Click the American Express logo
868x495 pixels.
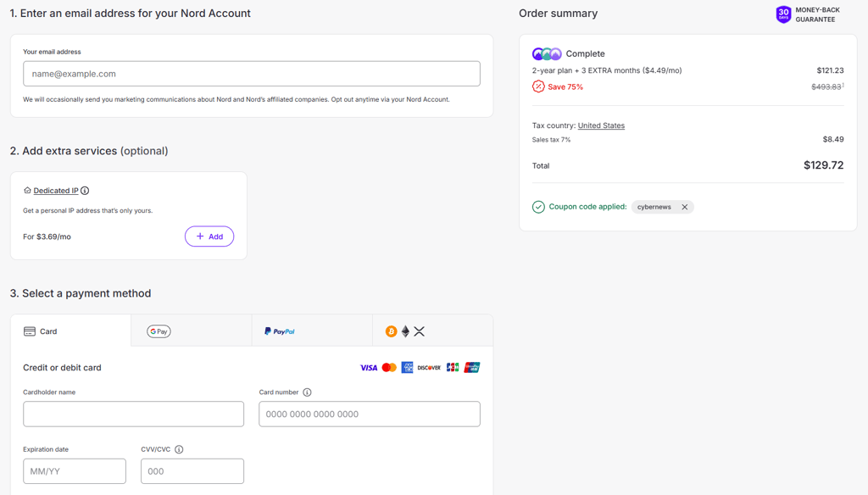407,368
